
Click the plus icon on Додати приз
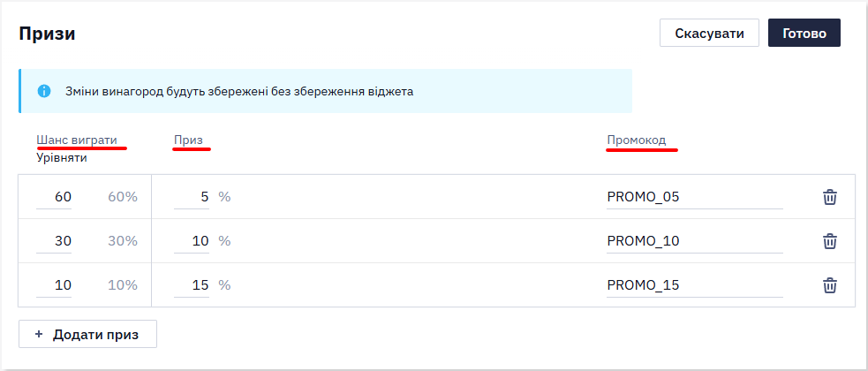click(39, 335)
